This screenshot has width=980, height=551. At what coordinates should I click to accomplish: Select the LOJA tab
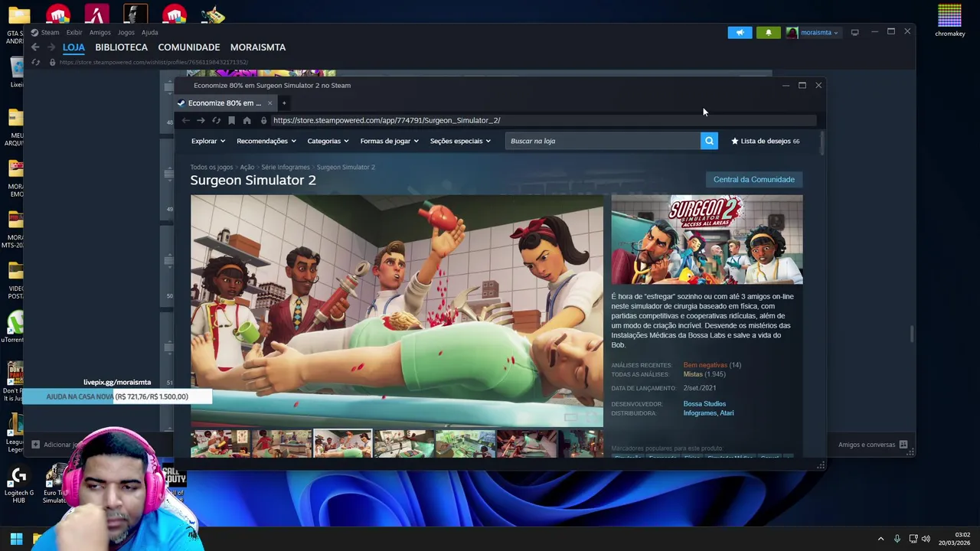pyautogui.click(x=73, y=47)
